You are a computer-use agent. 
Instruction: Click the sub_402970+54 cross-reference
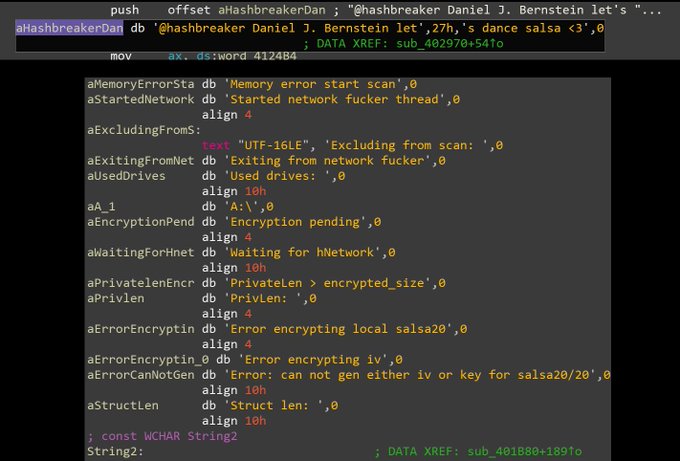449,43
